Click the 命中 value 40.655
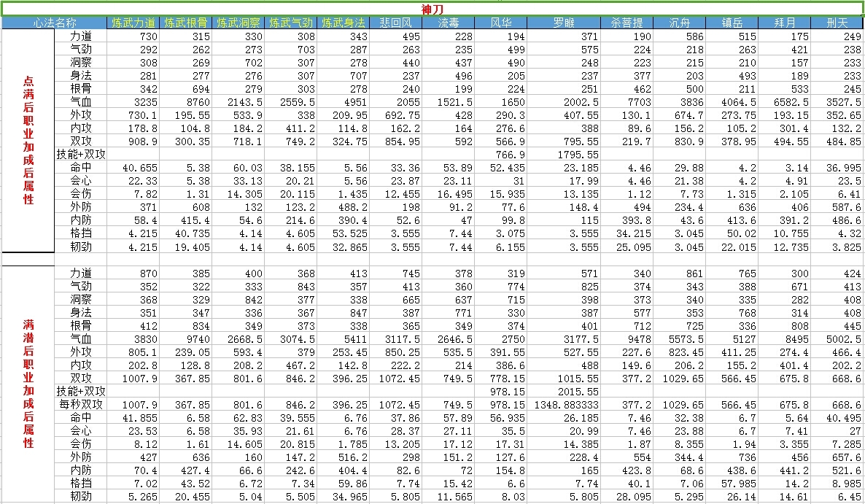 pyautogui.click(x=133, y=168)
